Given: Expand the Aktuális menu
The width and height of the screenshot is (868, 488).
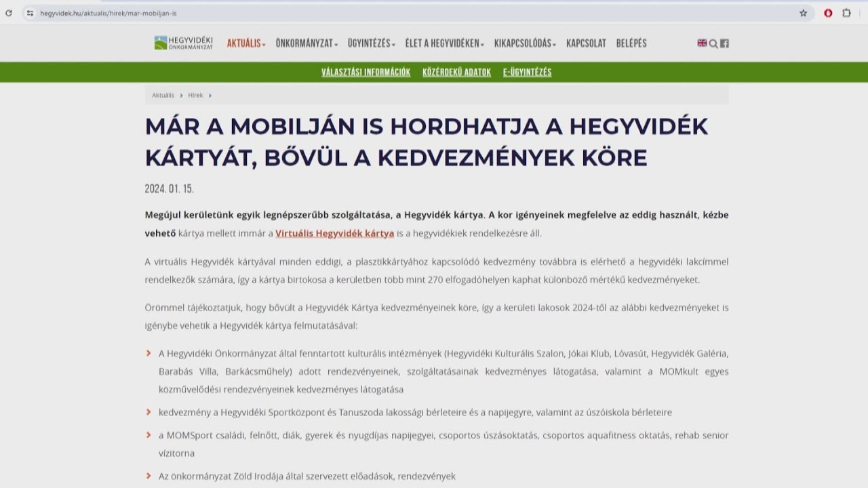Looking at the screenshot, I should click(x=246, y=43).
